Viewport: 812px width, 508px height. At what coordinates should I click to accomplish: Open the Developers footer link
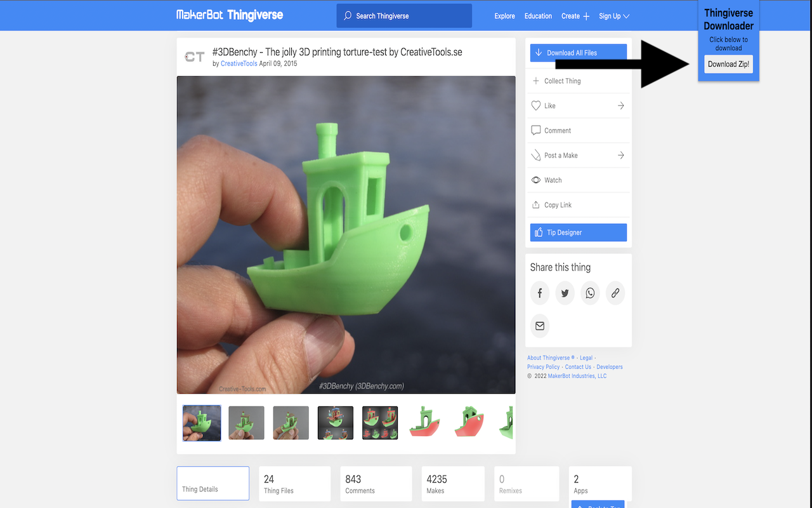coord(610,366)
